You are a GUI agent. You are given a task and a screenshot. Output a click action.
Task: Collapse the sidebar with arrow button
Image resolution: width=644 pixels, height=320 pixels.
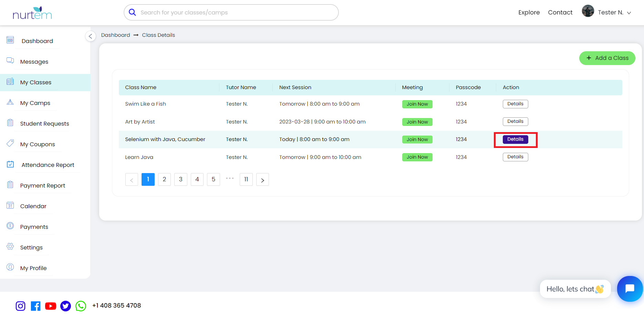tap(90, 36)
